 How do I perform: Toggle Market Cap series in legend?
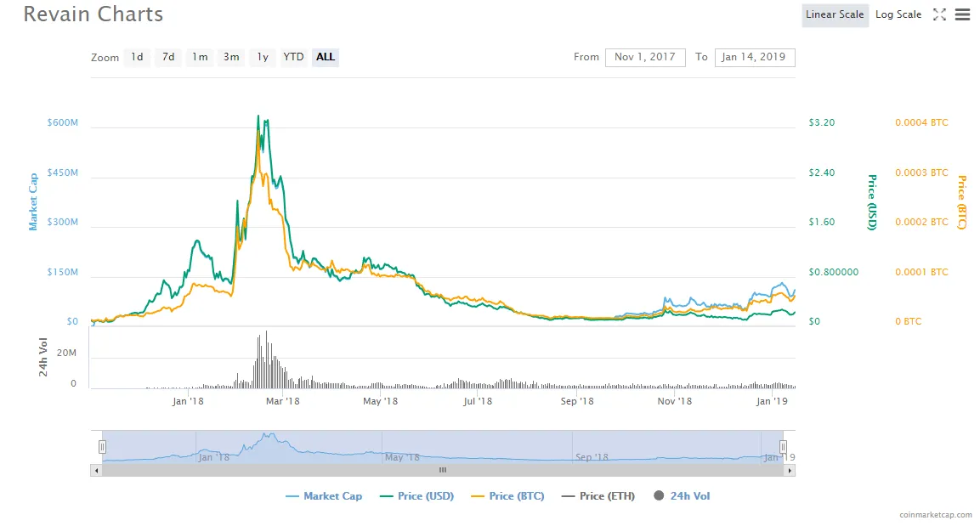[x=324, y=496]
